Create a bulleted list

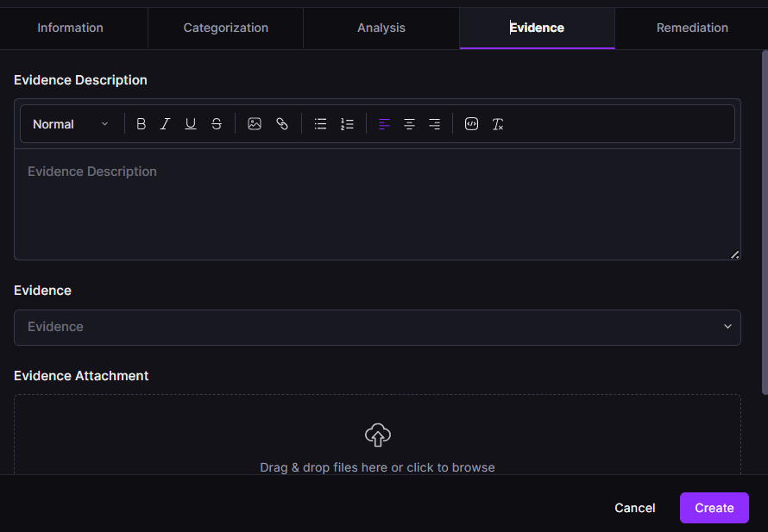[x=320, y=124]
